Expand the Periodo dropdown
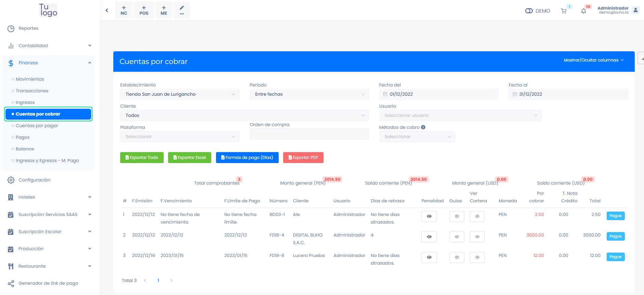The height and width of the screenshot is (295, 644). (309, 94)
